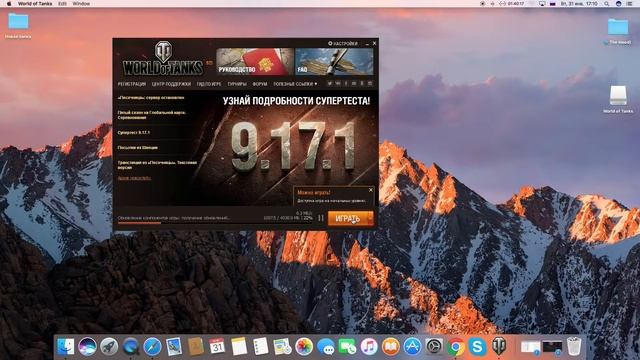Open Maps from the Dock

(282, 347)
